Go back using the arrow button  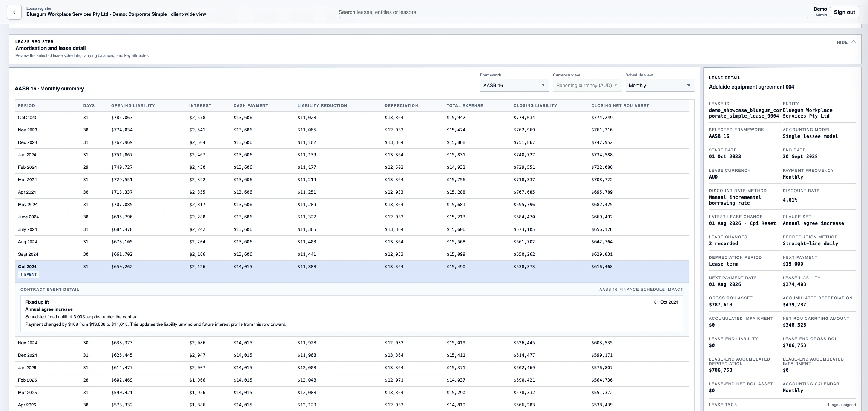[x=14, y=12]
